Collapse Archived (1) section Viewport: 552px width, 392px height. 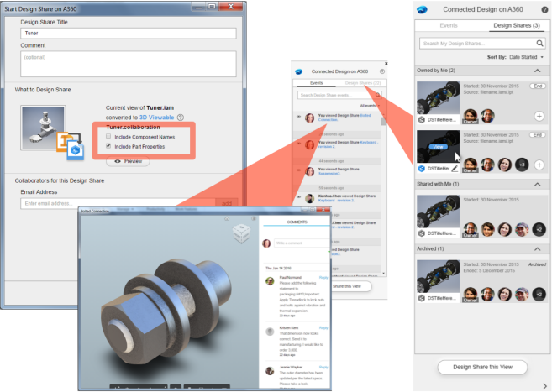point(537,249)
